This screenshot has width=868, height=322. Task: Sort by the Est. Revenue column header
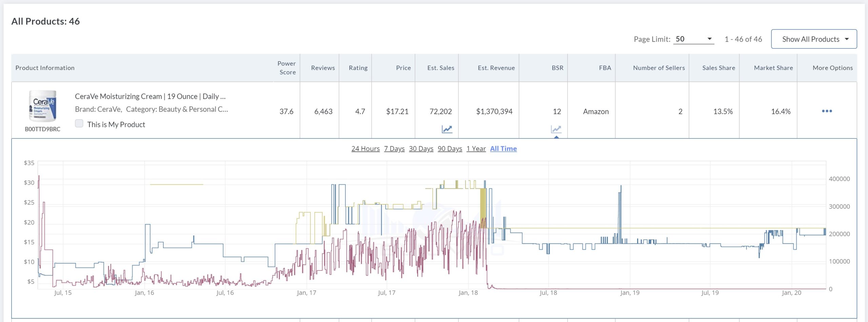click(496, 68)
